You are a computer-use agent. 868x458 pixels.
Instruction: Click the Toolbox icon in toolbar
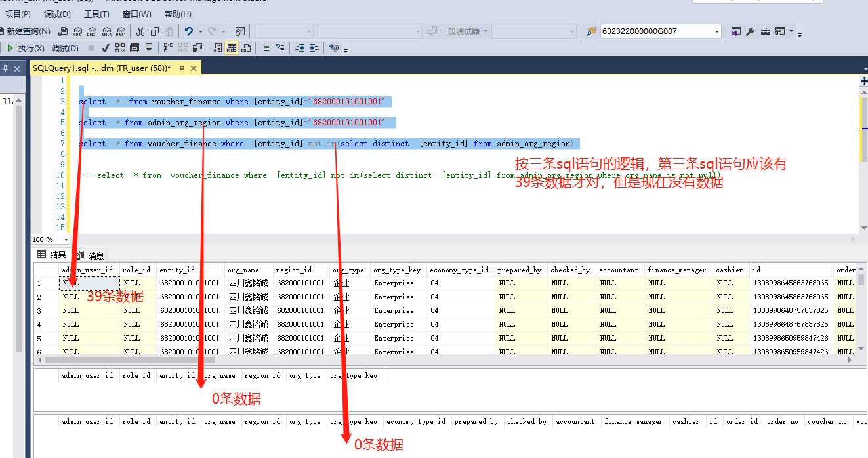(765, 31)
